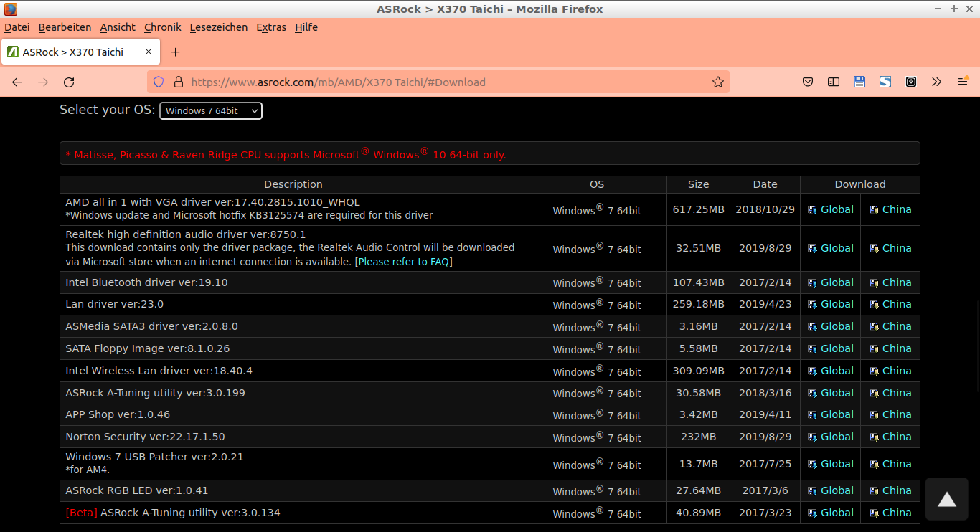Click download icon beside China for APP Shop

click(874, 415)
